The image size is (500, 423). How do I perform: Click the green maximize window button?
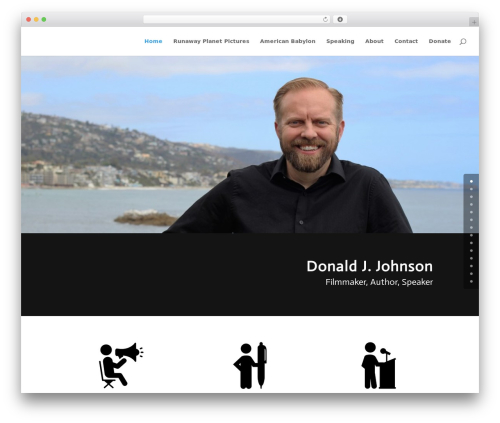coord(44,20)
